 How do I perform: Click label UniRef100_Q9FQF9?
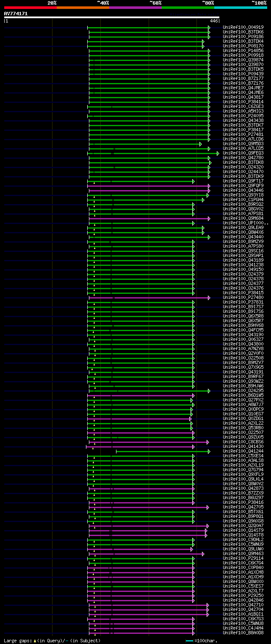pyautogui.click(x=243, y=186)
